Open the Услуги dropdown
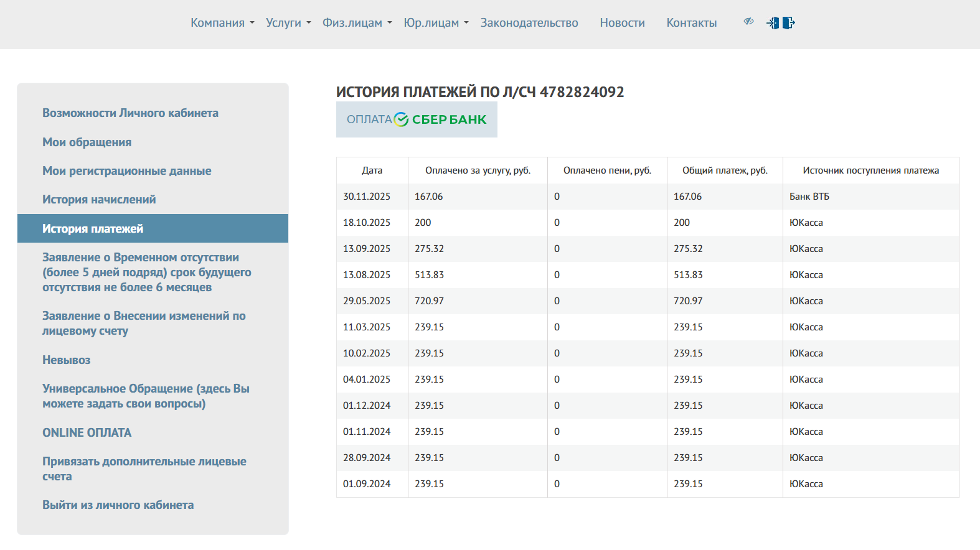980x550 pixels. (288, 23)
